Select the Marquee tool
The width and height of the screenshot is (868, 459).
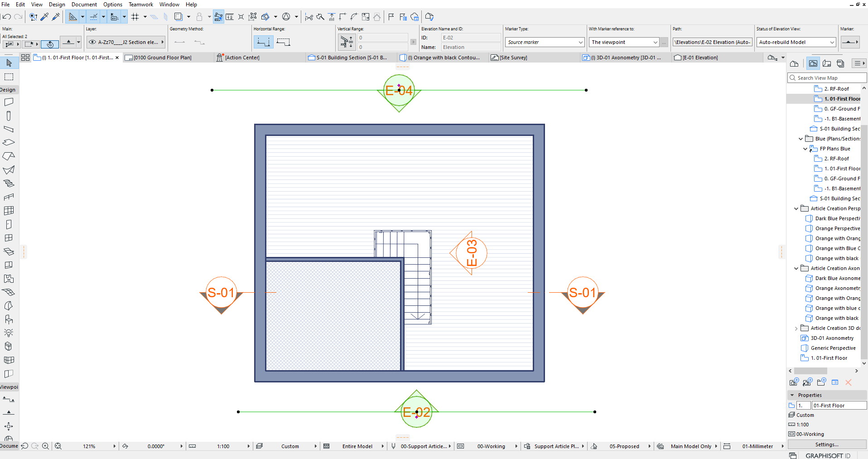(9, 77)
